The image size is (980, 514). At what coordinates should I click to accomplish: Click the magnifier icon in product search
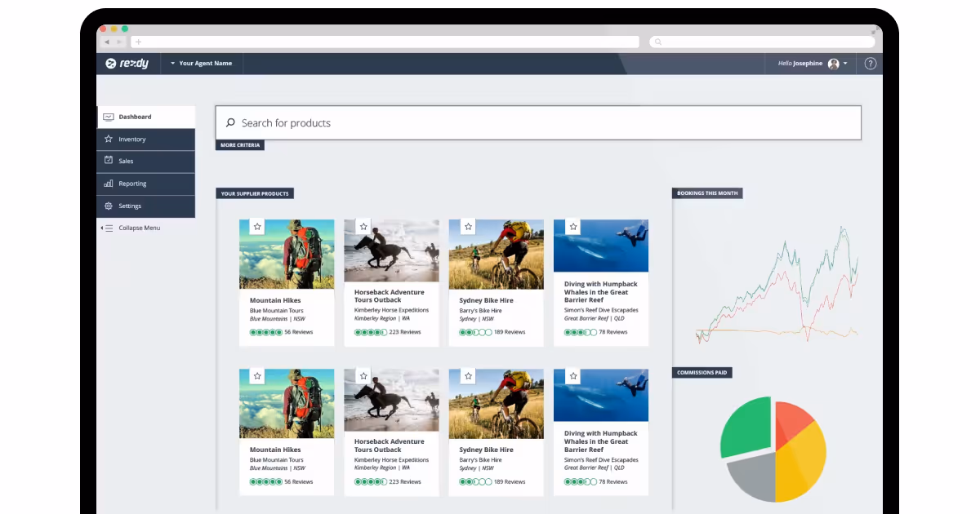[231, 123]
